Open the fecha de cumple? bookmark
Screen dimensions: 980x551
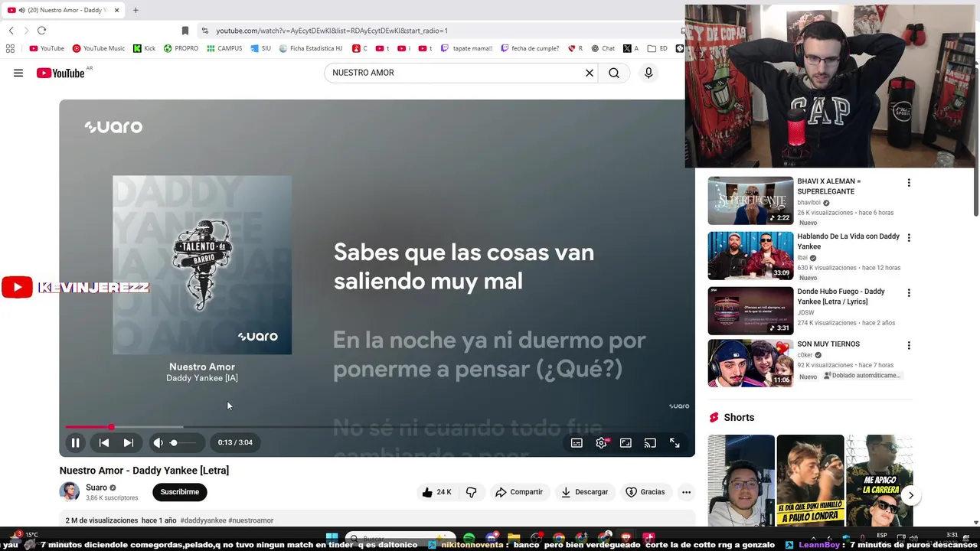(530, 48)
